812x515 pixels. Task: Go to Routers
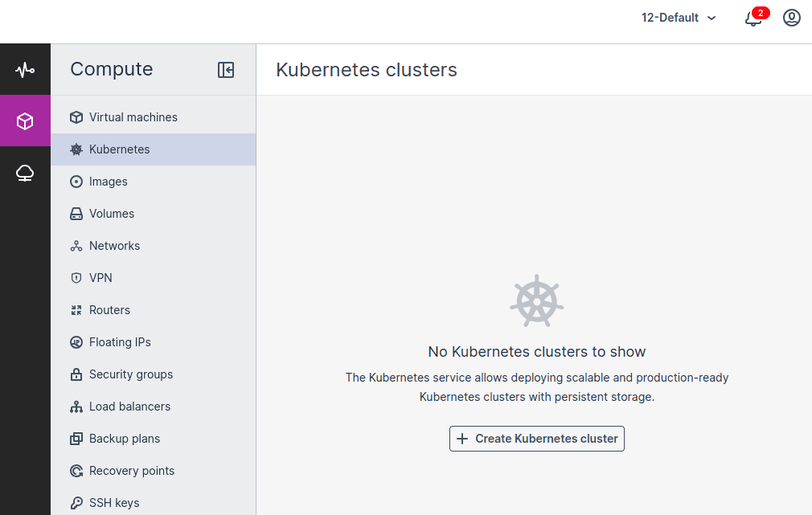coord(154,310)
